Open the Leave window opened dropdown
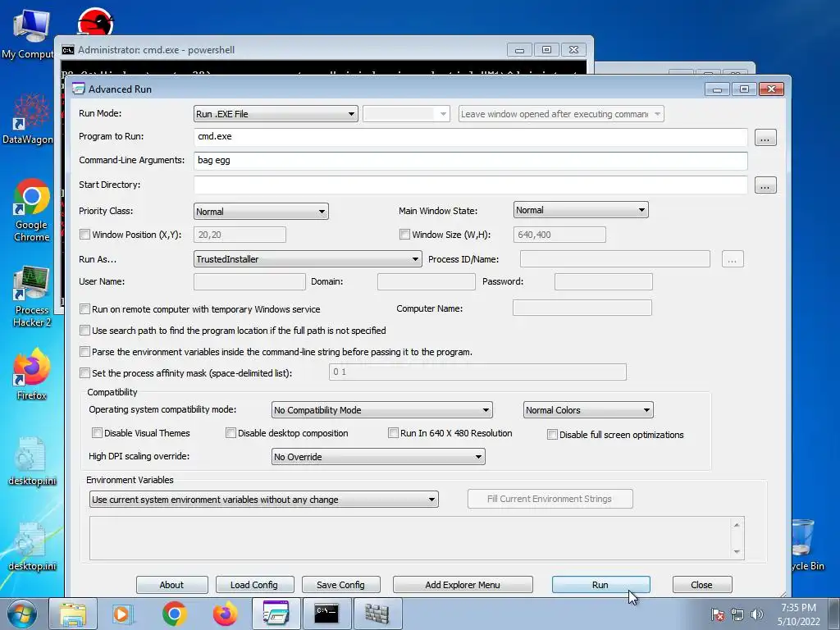 pyautogui.click(x=561, y=113)
